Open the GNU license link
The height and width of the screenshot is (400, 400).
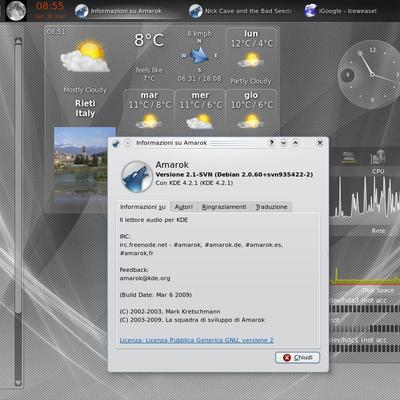[x=197, y=340]
